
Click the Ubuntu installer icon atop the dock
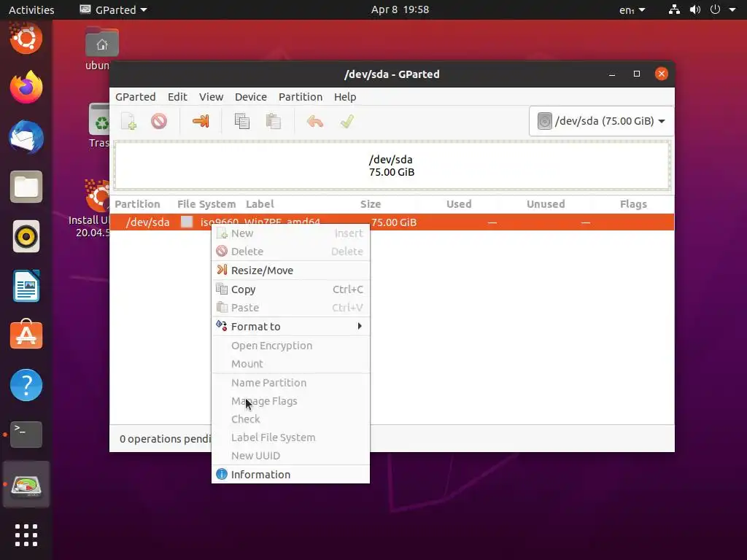[26, 38]
